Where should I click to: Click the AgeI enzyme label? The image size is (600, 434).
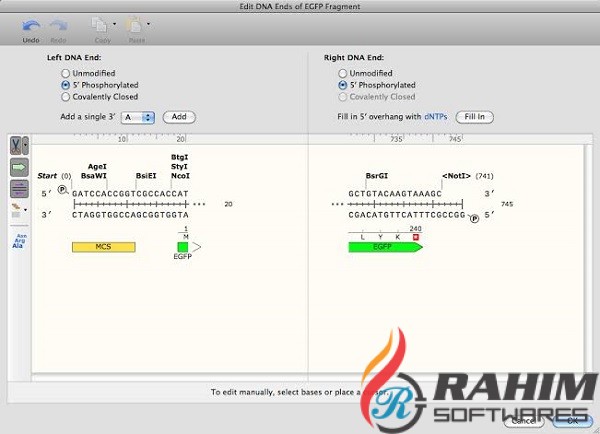tap(97, 166)
